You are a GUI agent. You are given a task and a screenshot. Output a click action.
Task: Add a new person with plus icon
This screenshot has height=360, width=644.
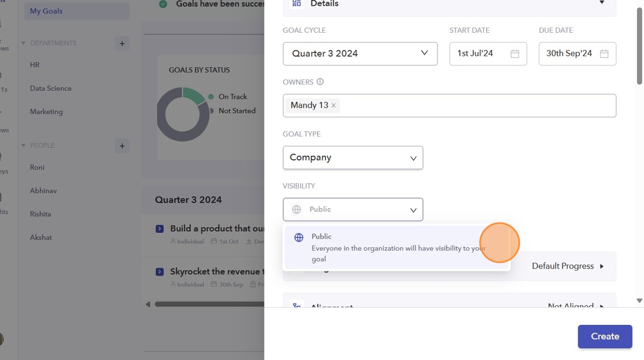122,145
